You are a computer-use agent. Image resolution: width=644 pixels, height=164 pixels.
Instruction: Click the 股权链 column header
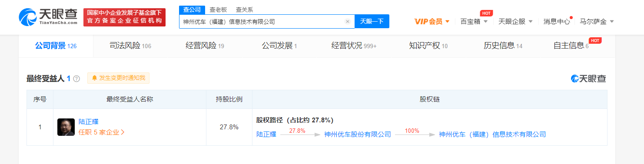tap(430, 99)
